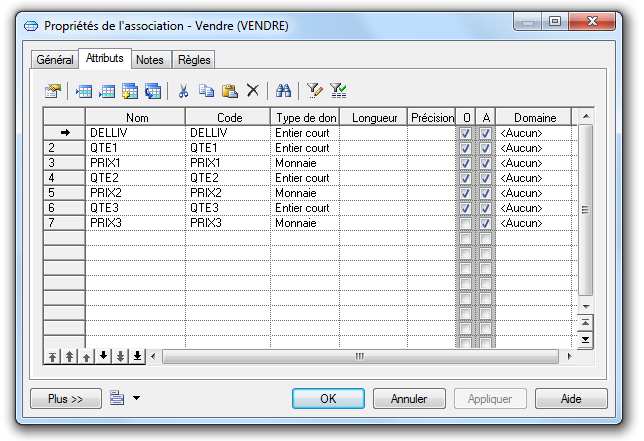This screenshot has width=644, height=441.
Task: Open the dropdown arrow next to Plus
Action: pyautogui.click(x=136, y=398)
